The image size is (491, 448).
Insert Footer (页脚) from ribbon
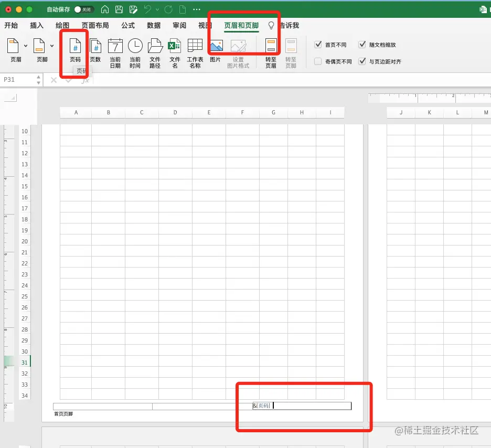pos(39,50)
